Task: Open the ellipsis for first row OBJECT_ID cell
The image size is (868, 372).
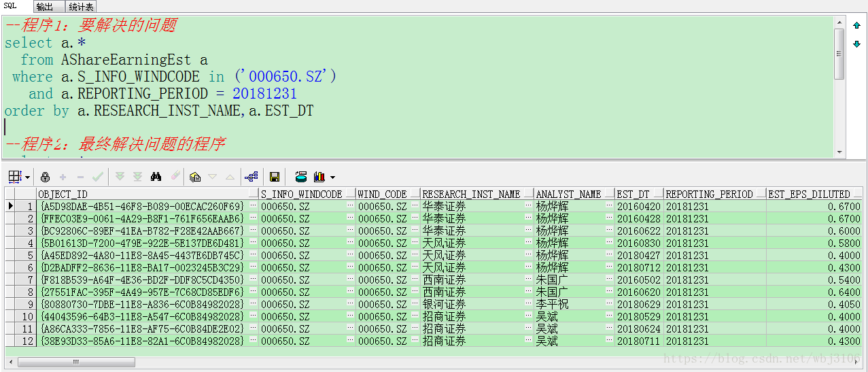Action: point(252,206)
